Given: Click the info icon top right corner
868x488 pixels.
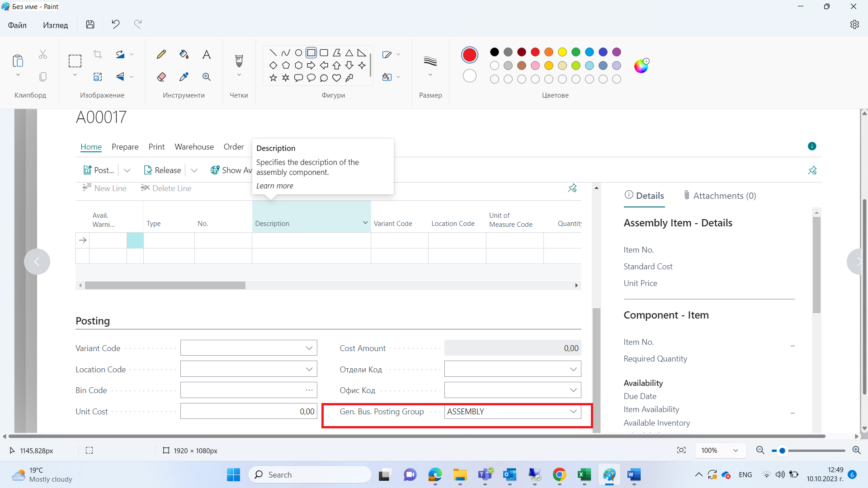Looking at the screenshot, I should coord(812,146).
